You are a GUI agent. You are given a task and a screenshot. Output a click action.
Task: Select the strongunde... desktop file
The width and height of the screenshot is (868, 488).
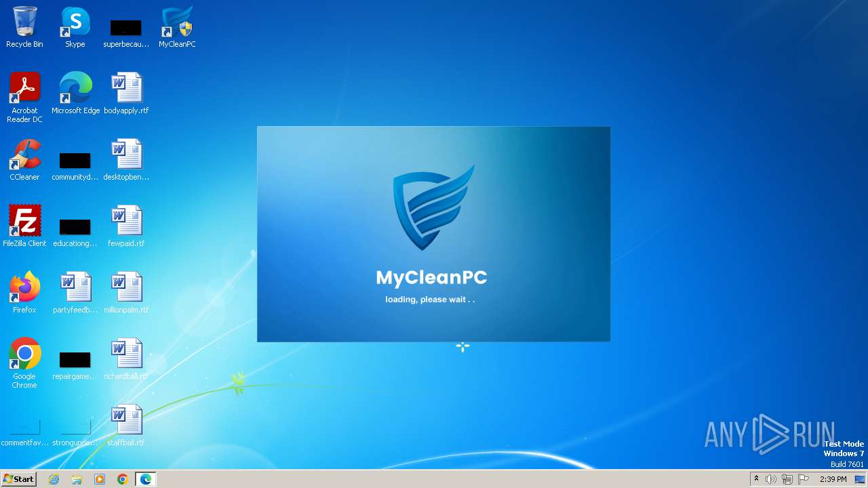click(75, 434)
